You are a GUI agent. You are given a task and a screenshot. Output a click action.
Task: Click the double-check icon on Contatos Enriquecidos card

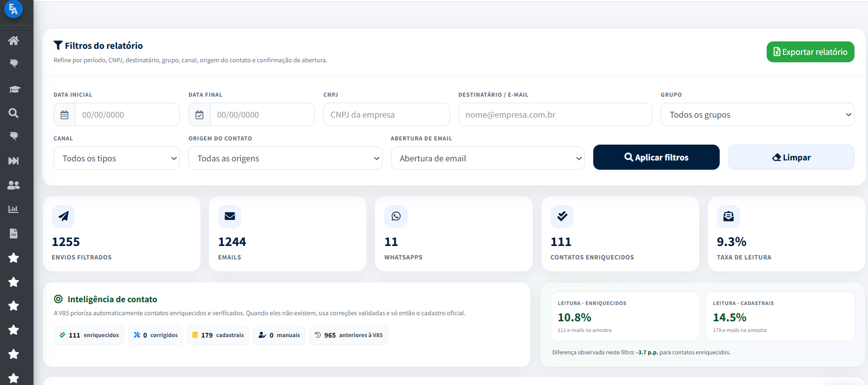tap(562, 216)
